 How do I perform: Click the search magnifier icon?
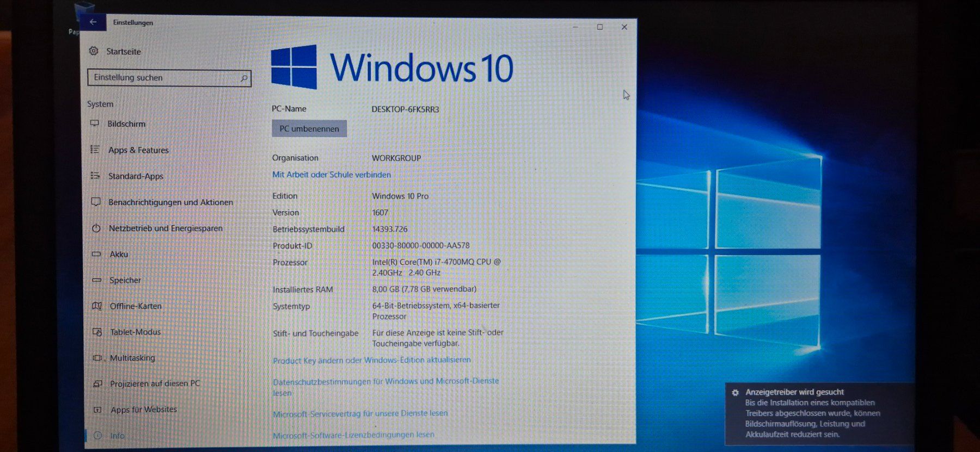click(x=244, y=78)
